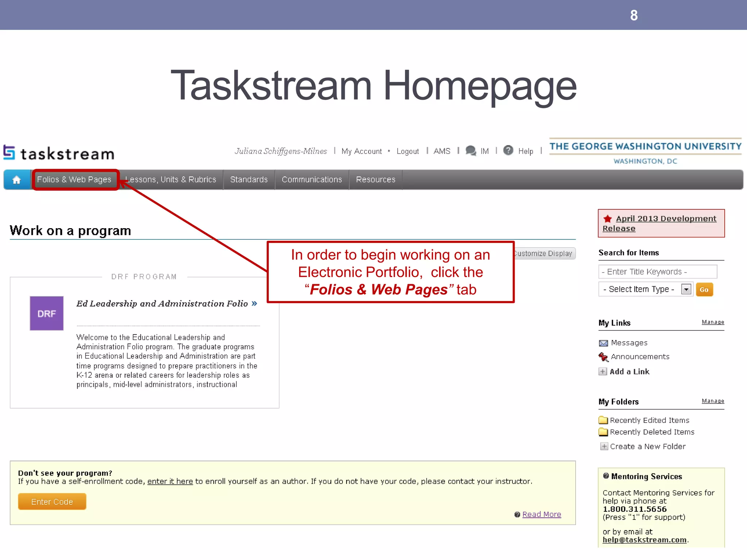Click the Announcements pin icon
This screenshot has width=747, height=560.
603,357
